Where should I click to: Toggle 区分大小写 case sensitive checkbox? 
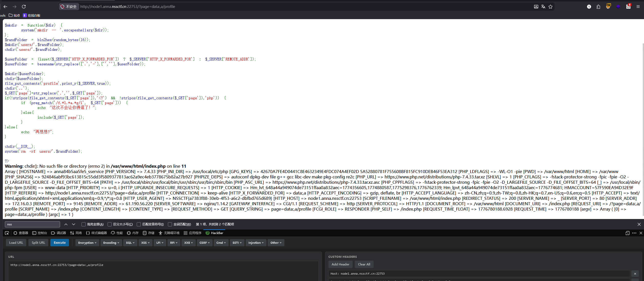point(110,224)
